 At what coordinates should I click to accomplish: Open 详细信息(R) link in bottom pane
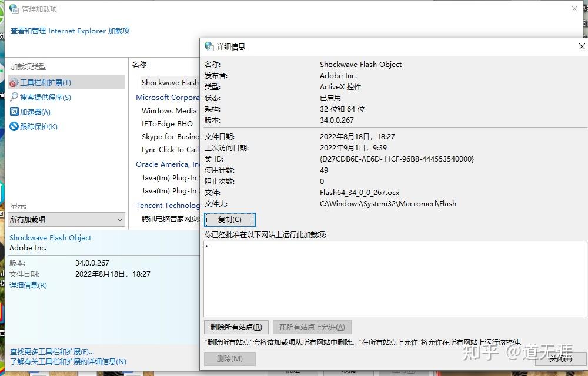[28, 286]
